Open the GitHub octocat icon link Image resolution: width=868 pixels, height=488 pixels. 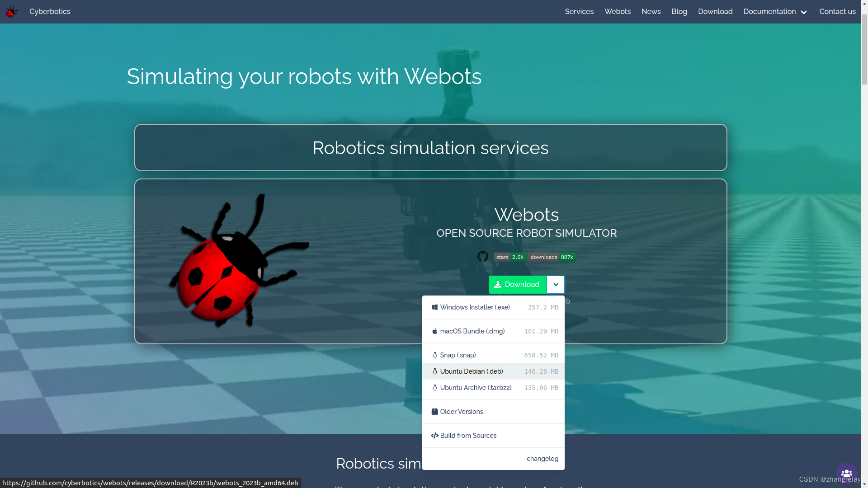coord(483,257)
